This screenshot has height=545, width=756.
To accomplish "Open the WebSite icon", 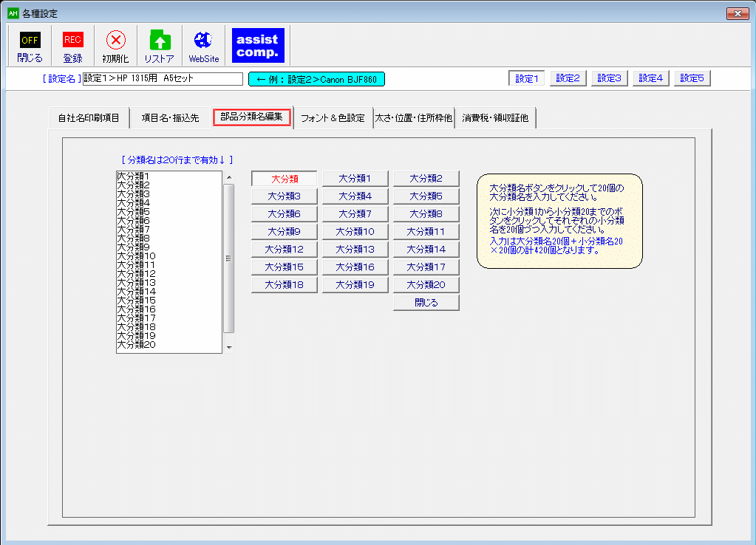I will click(x=202, y=45).
